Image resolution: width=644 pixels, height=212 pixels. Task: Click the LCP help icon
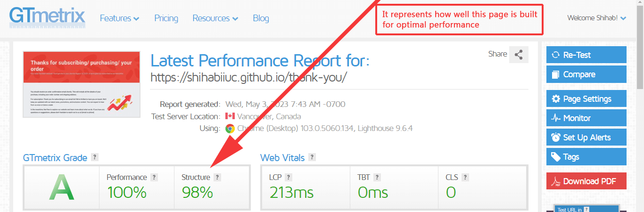coord(289,177)
